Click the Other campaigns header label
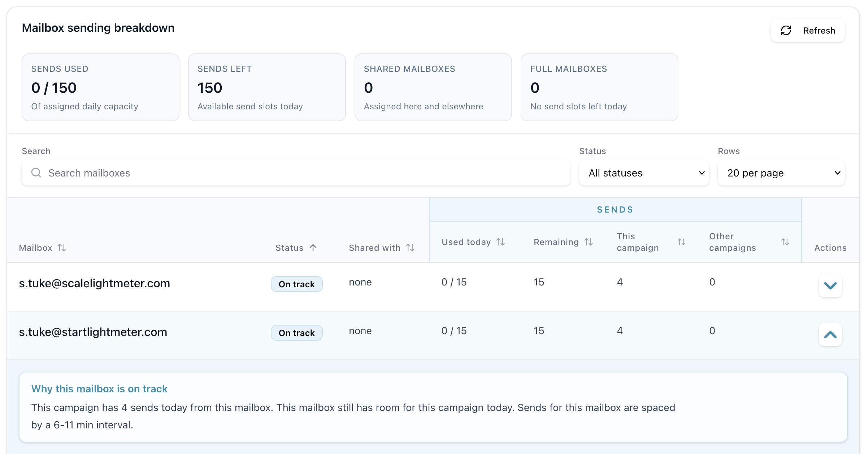 click(732, 242)
